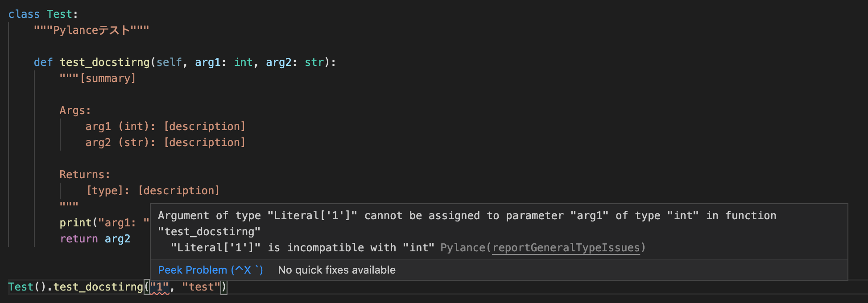The image size is (868, 303).
Task: Click the self parameter in the method signature
Action: click(x=169, y=62)
